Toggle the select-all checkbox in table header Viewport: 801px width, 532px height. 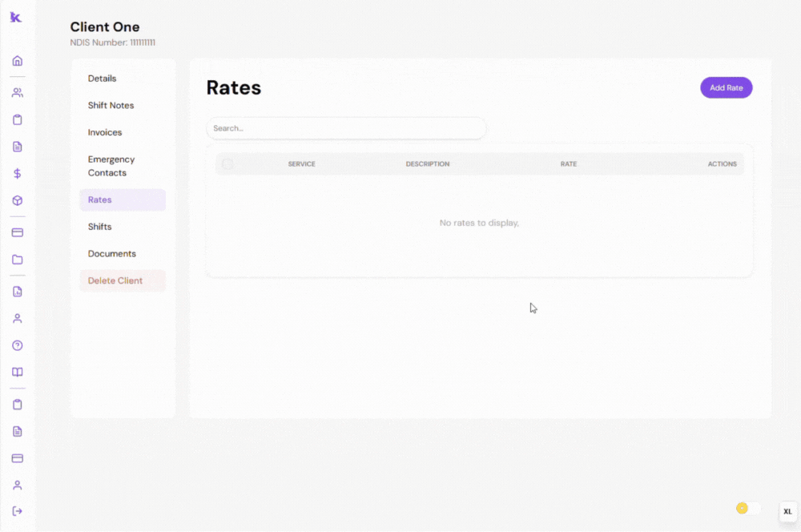(x=227, y=163)
